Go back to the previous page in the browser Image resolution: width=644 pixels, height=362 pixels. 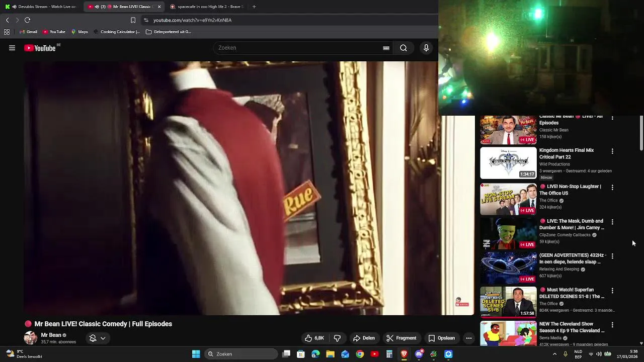pyautogui.click(x=7, y=20)
